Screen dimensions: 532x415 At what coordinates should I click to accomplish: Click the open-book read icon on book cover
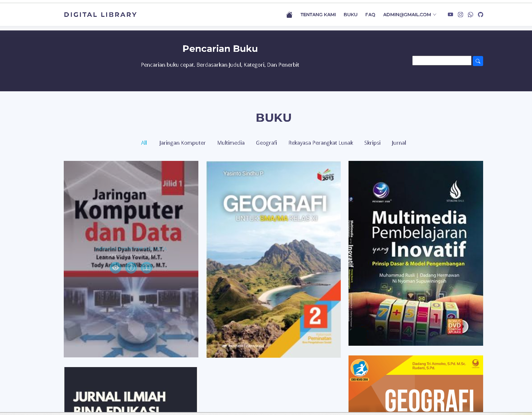tap(147, 268)
